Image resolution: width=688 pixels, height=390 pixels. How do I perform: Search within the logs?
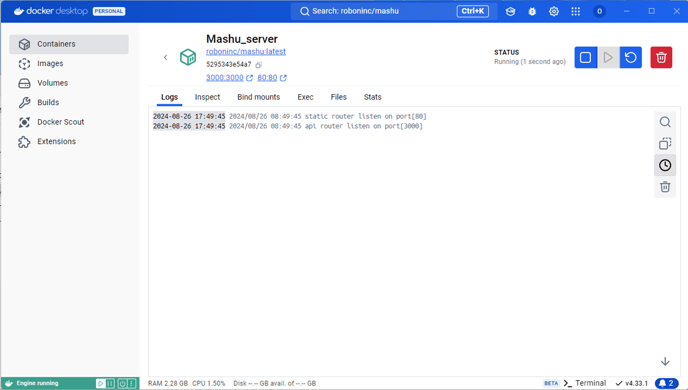(x=665, y=122)
